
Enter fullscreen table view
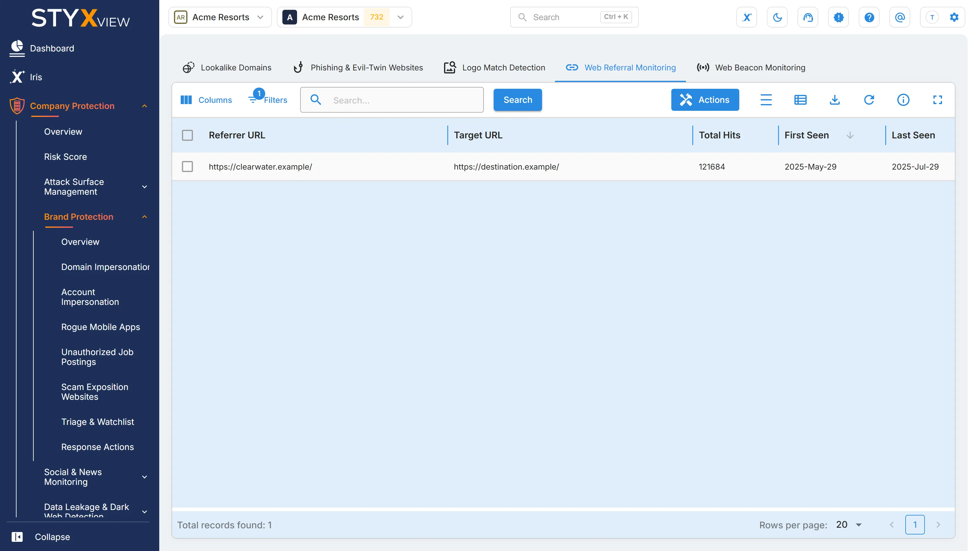coord(937,100)
